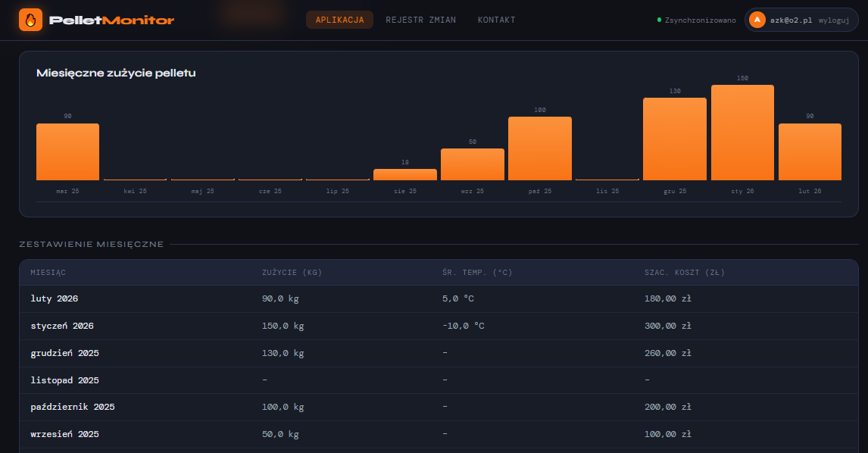Select the gru 25 chart bar

(x=674, y=139)
